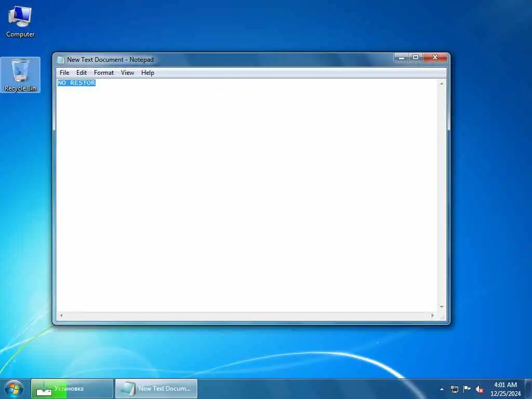
Task: Maximize the Notepad window
Action: point(415,58)
